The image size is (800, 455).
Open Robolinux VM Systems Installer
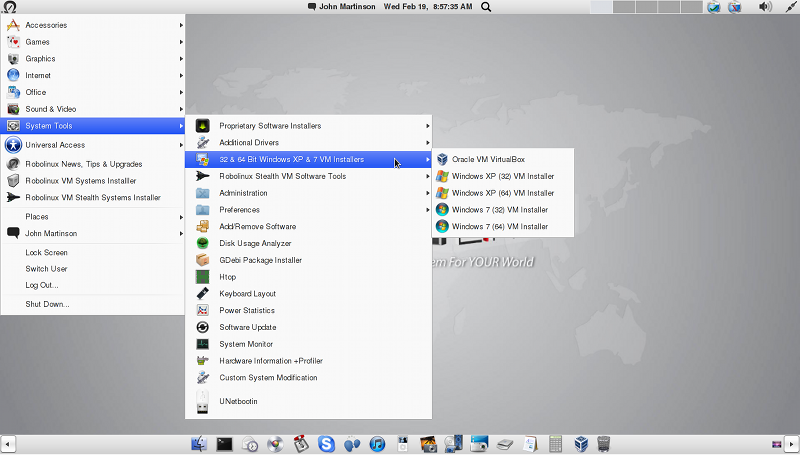93,181
